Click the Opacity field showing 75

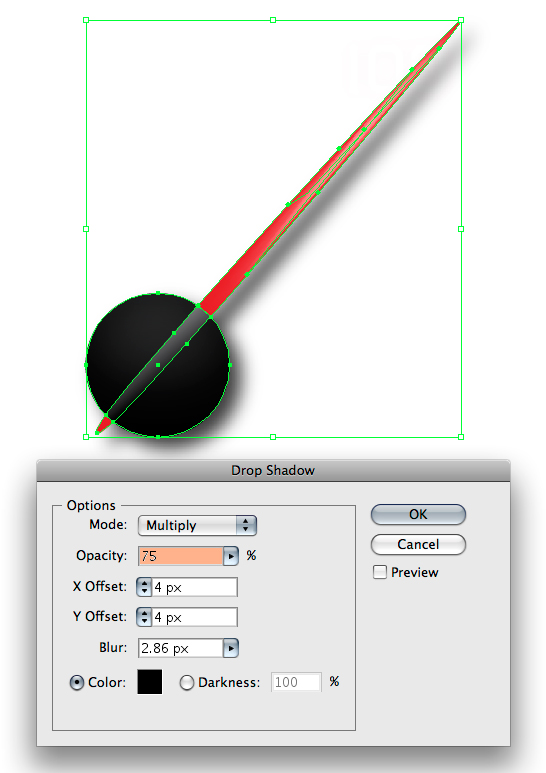pyautogui.click(x=181, y=556)
